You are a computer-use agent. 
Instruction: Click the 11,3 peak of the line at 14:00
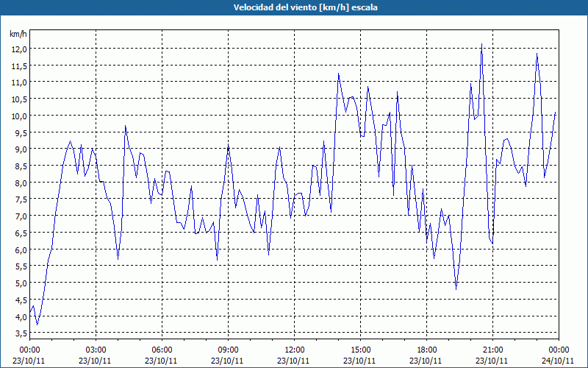(x=338, y=74)
